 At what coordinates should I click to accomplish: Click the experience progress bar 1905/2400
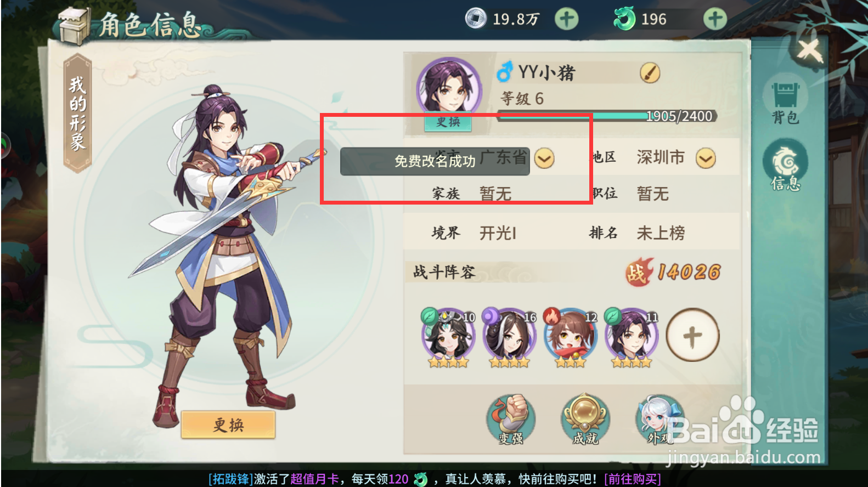(x=607, y=116)
